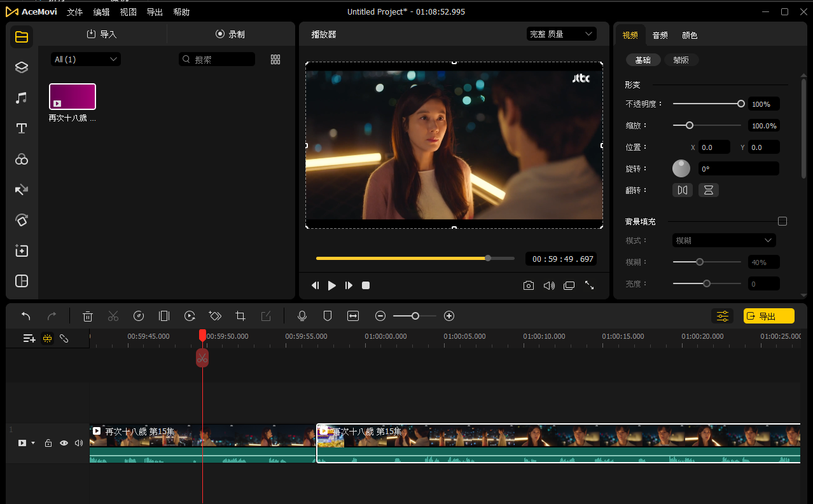Open the Crop tool in the timeline toolbar

tap(240, 316)
